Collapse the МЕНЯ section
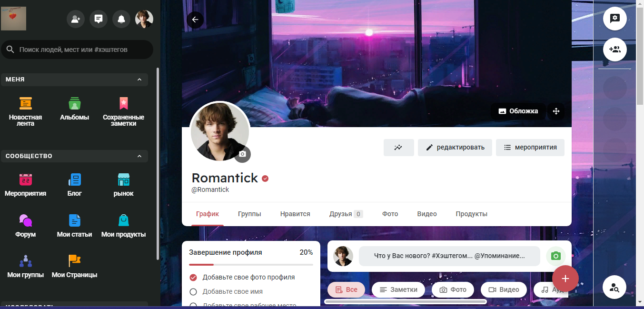The height and width of the screenshot is (309, 644). (x=139, y=80)
